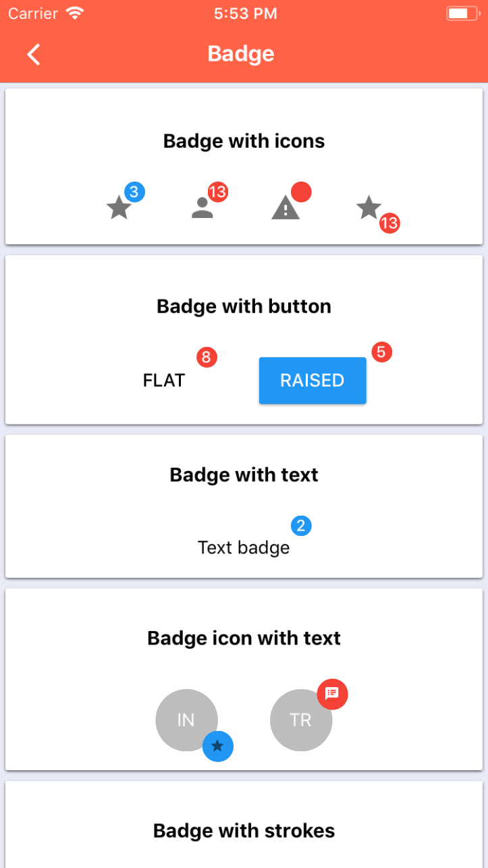
Task: Tap the back arrow in the header
Action: click(x=34, y=54)
